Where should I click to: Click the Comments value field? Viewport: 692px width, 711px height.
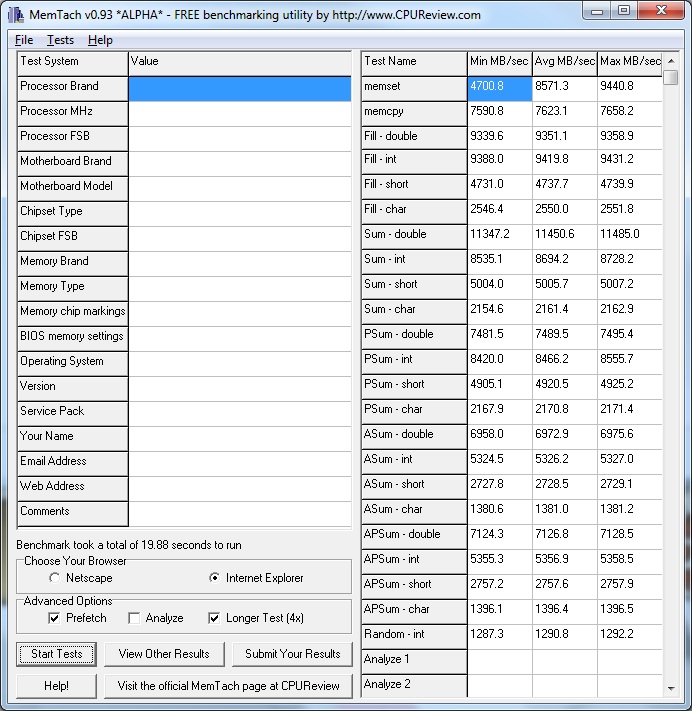tap(240, 514)
